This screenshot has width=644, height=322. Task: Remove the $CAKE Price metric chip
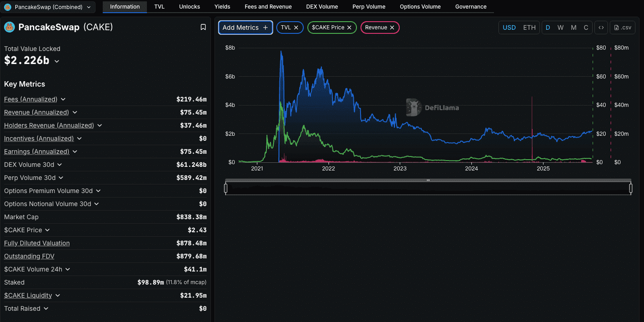349,28
